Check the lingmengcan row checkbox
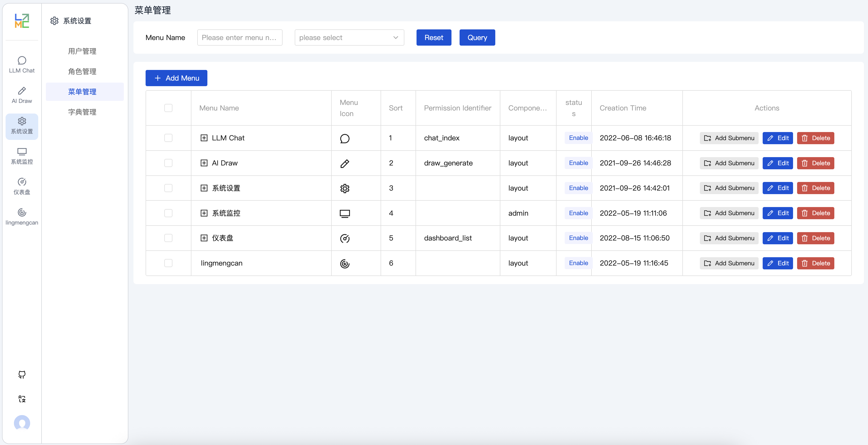 click(x=168, y=263)
